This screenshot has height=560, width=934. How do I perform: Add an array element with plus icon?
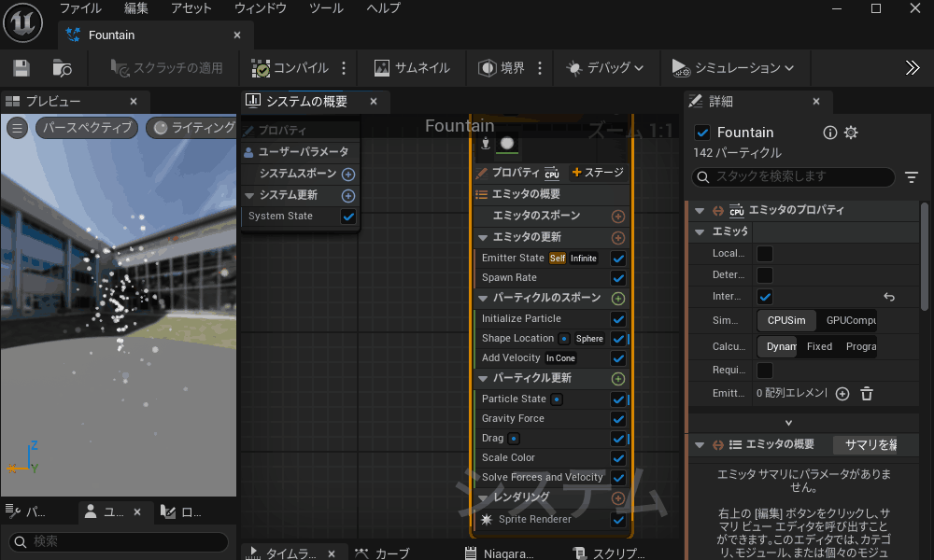842,394
